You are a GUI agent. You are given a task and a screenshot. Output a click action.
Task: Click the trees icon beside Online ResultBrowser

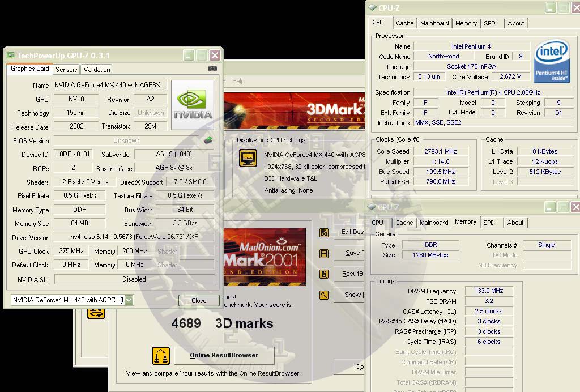161,355
